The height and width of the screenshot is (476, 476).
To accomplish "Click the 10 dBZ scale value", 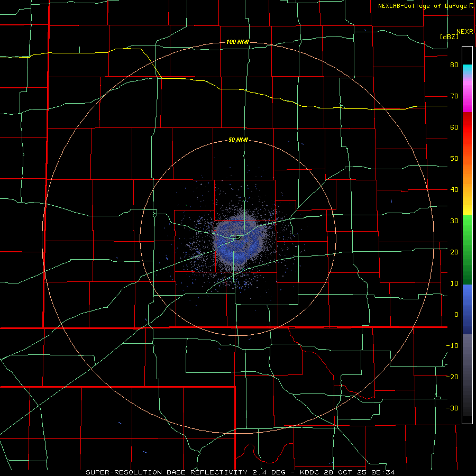I will (454, 283).
